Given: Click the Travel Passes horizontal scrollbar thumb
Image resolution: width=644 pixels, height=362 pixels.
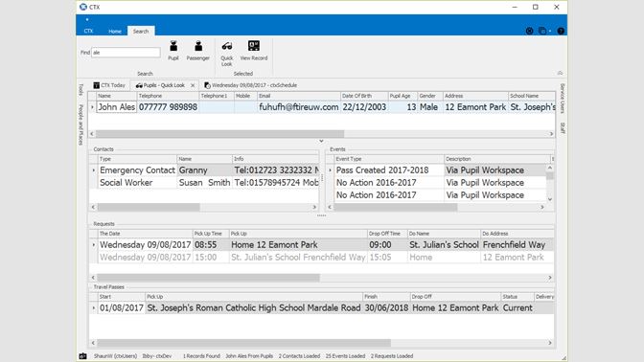Looking at the screenshot, I should [244, 343].
